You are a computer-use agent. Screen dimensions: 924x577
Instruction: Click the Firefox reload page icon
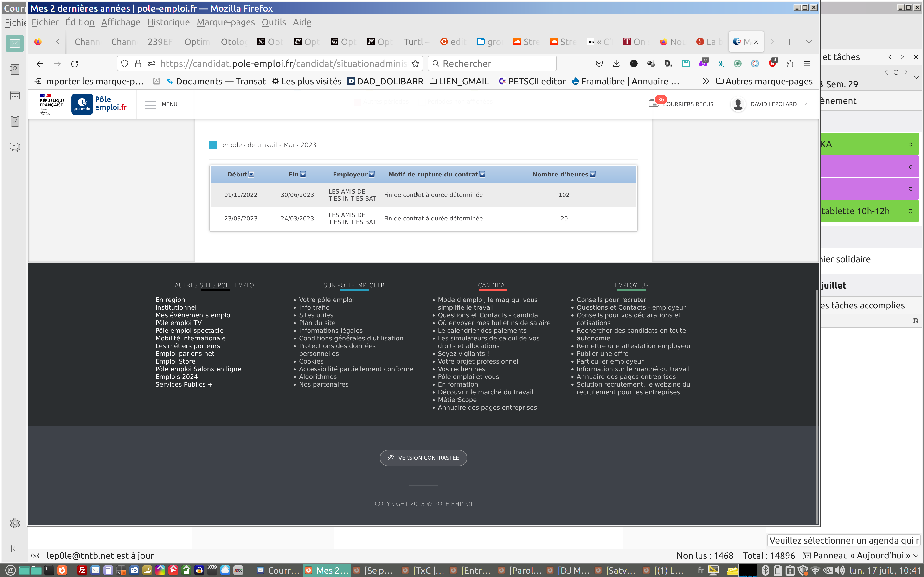point(75,64)
